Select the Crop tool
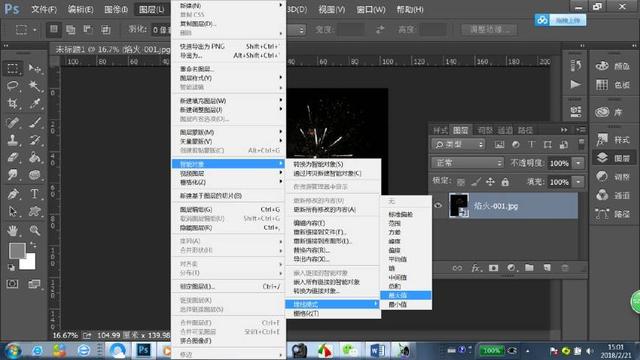Image resolution: width=640 pixels, height=360 pixels. [13, 104]
